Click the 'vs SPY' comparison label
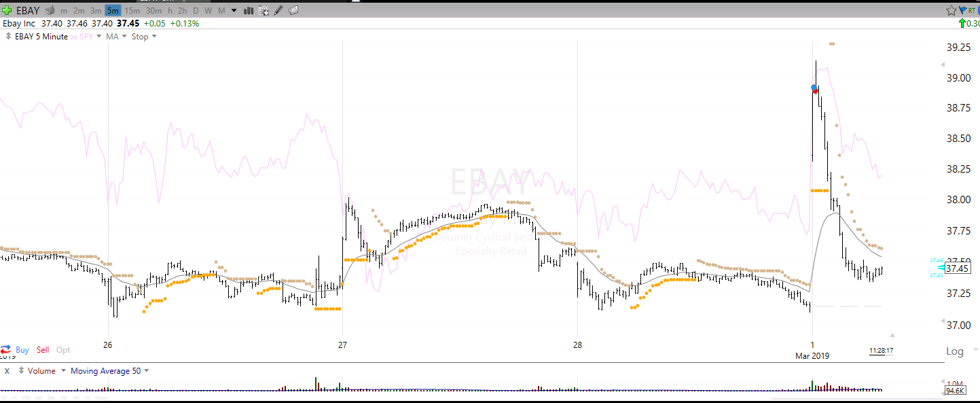The height and width of the screenshot is (403, 980). [x=81, y=37]
